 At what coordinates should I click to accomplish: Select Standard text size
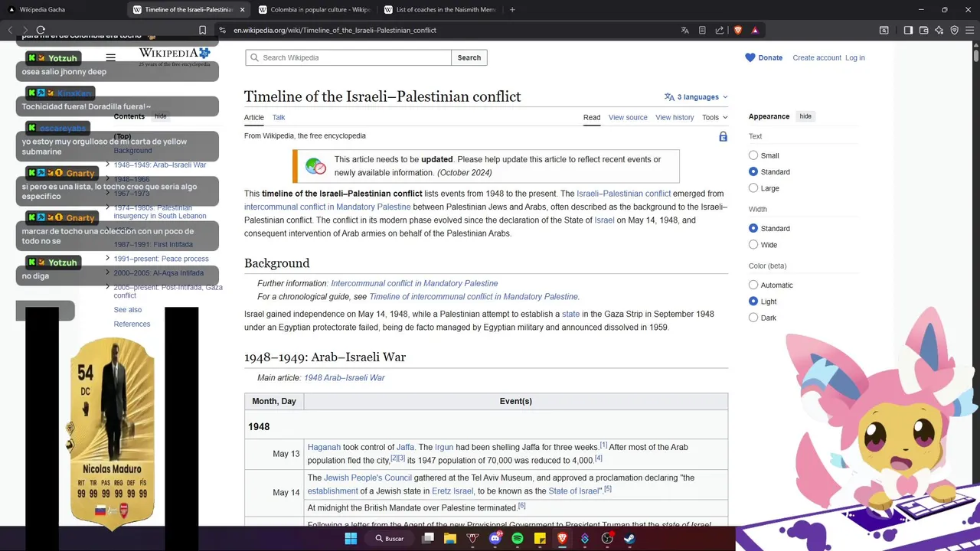[x=753, y=171]
